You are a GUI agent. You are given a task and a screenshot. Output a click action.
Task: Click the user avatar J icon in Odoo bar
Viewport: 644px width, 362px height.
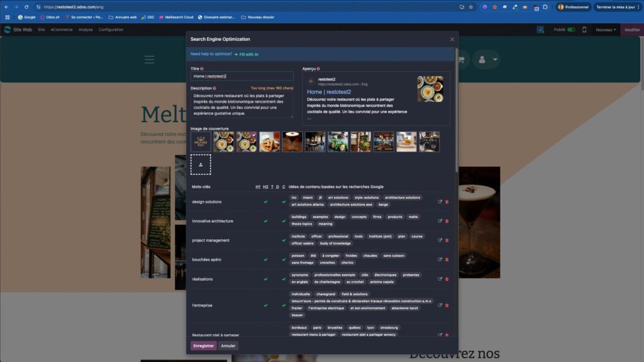pyautogui.click(x=540, y=30)
